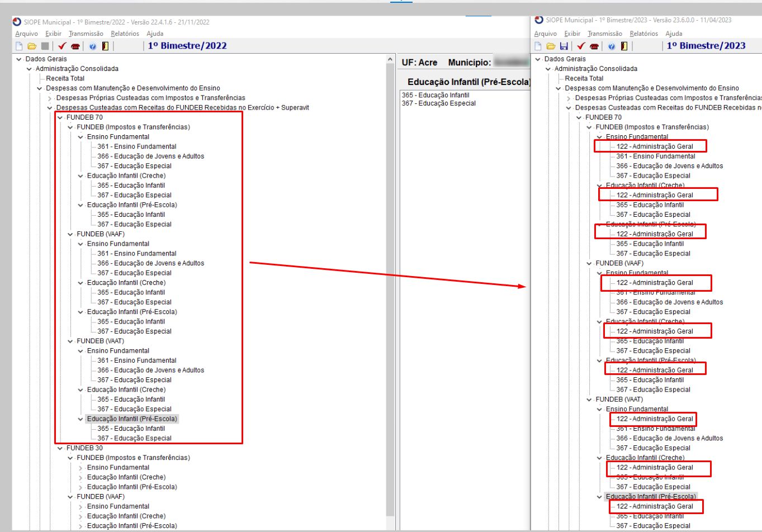This screenshot has height=532, width=762.
Task: Collapse FUNDEB 30 chevron in 2022 window
Action: point(60,448)
